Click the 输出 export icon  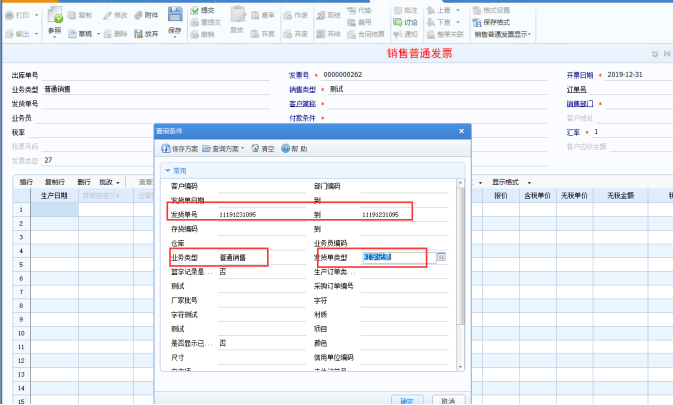9,33
